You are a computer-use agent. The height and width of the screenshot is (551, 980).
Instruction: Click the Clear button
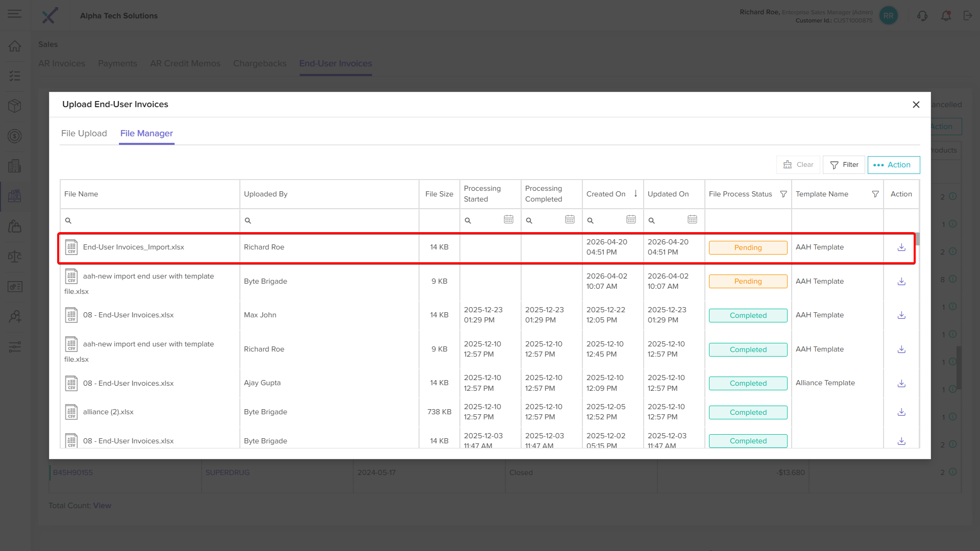click(x=798, y=165)
